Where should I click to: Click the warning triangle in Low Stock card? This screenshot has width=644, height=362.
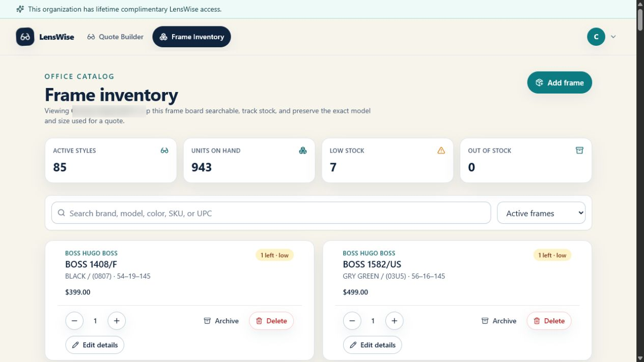[441, 150]
